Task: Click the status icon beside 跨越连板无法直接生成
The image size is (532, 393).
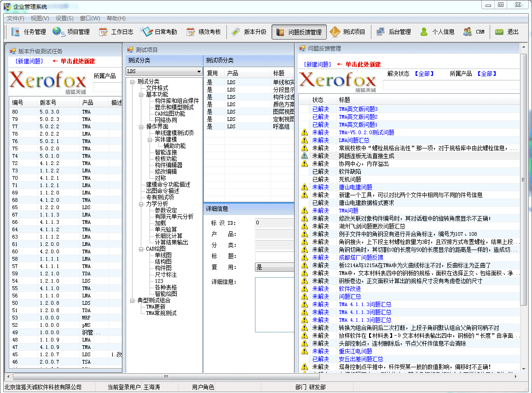Action: [x=304, y=156]
